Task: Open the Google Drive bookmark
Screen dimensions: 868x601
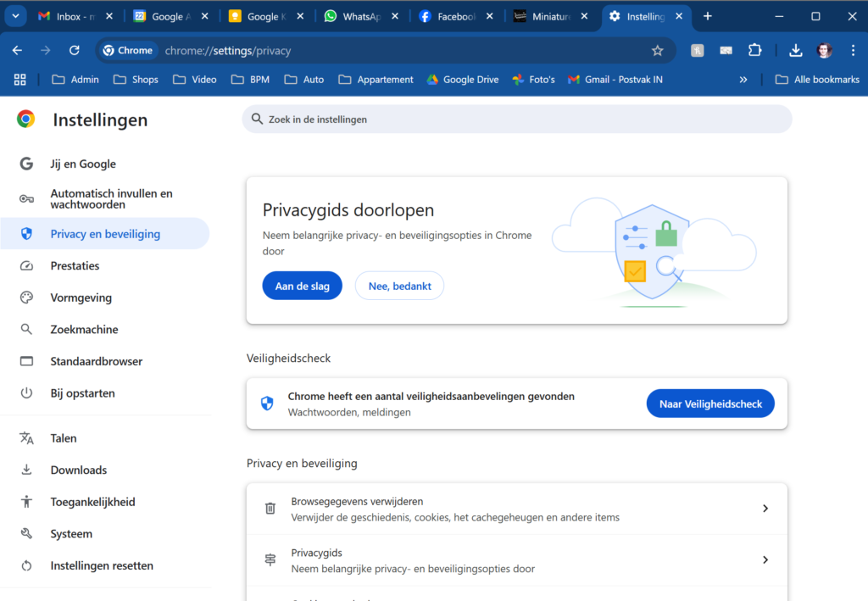Action: pos(463,80)
